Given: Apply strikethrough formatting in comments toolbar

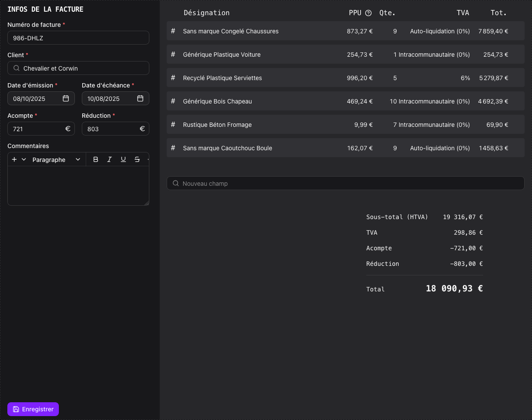Looking at the screenshot, I should coord(137,159).
